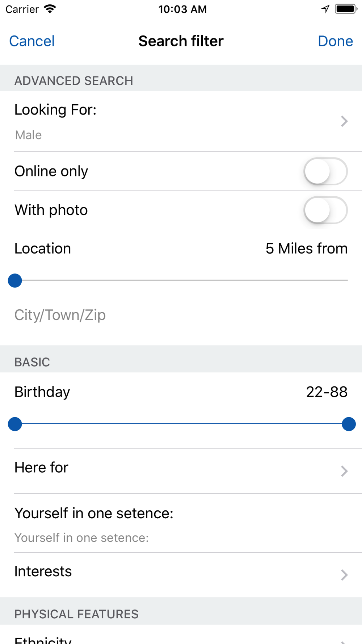The height and width of the screenshot is (644, 362).
Task: Tap Done to apply filter
Action: (335, 41)
